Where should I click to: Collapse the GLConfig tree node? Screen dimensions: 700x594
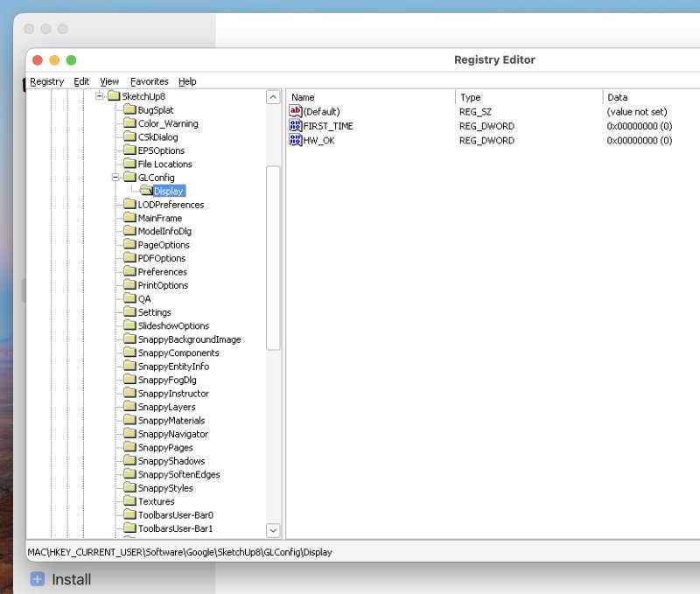tap(115, 178)
